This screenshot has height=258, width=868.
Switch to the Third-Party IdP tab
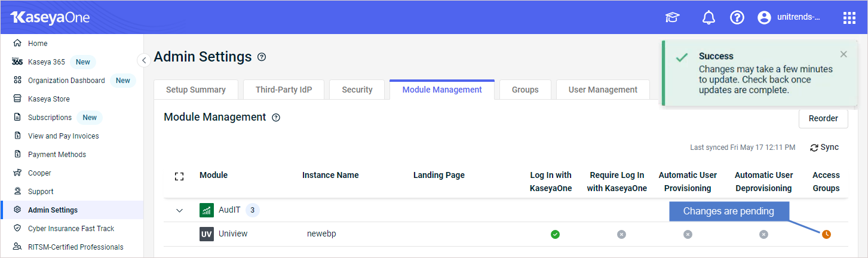point(284,90)
